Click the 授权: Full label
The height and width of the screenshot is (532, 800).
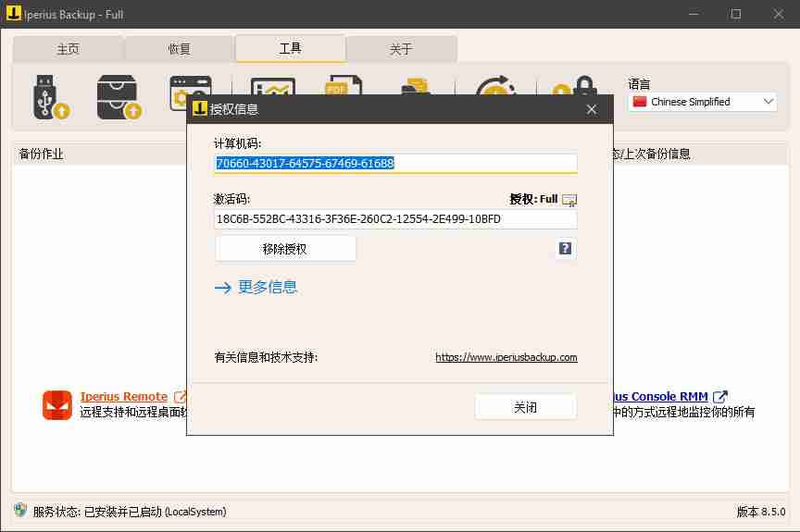(533, 199)
